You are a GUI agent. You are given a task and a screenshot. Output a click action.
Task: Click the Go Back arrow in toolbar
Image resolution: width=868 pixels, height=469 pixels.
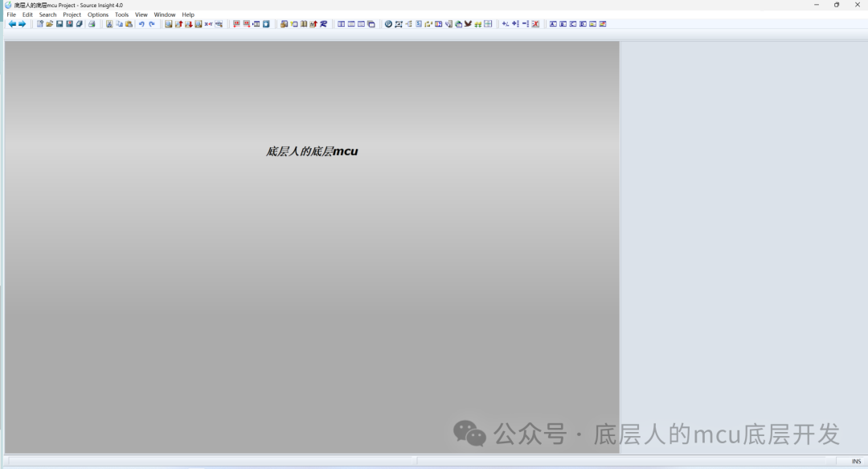click(12, 24)
